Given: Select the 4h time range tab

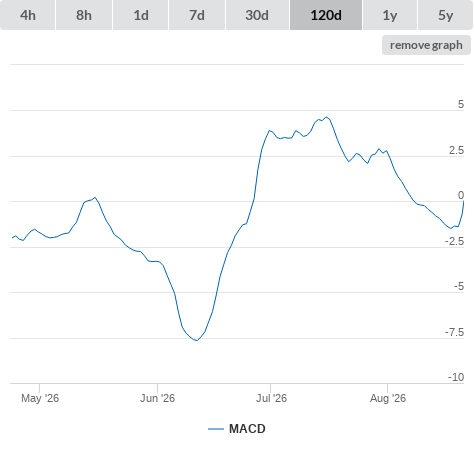Looking at the screenshot, I should click(x=28, y=15).
